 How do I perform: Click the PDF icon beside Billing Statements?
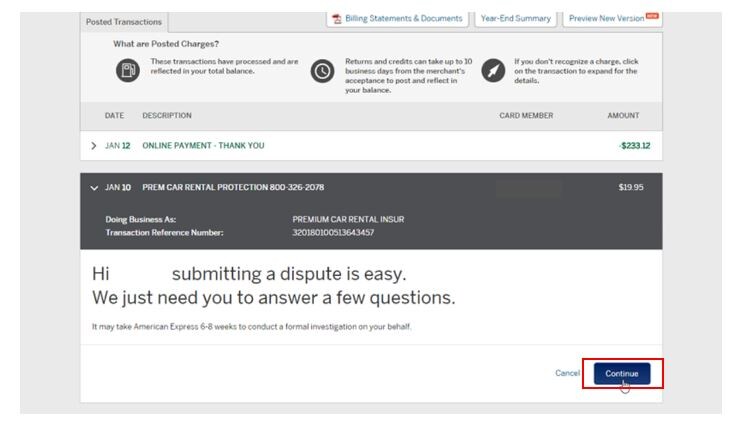coord(337,19)
